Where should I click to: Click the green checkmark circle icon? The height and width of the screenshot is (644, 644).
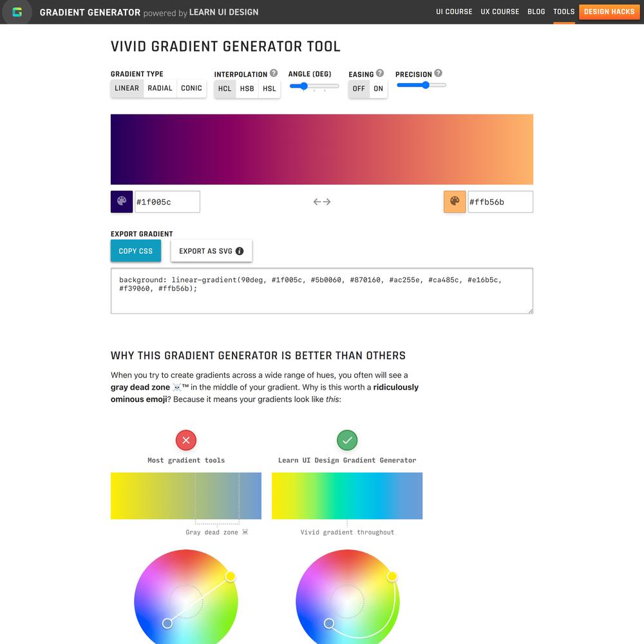click(x=347, y=440)
